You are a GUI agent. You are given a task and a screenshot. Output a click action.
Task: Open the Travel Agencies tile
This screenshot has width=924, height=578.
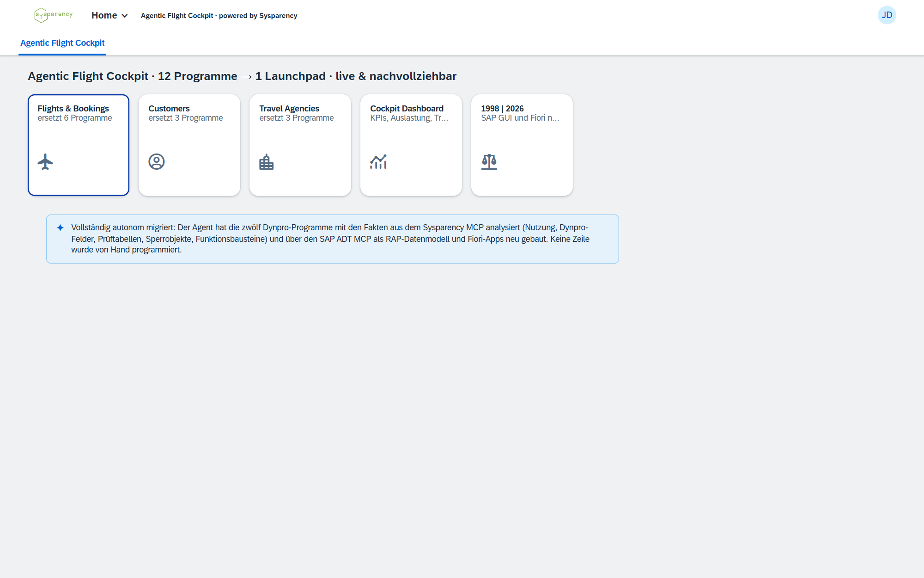(x=300, y=145)
